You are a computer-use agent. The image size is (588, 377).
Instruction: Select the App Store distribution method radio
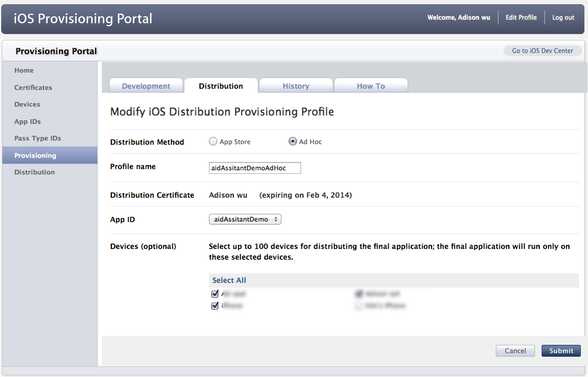click(x=213, y=141)
